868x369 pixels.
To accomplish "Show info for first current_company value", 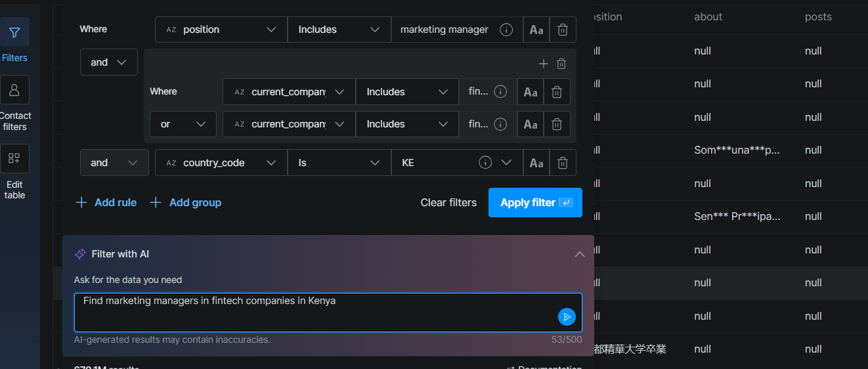I will [x=500, y=92].
